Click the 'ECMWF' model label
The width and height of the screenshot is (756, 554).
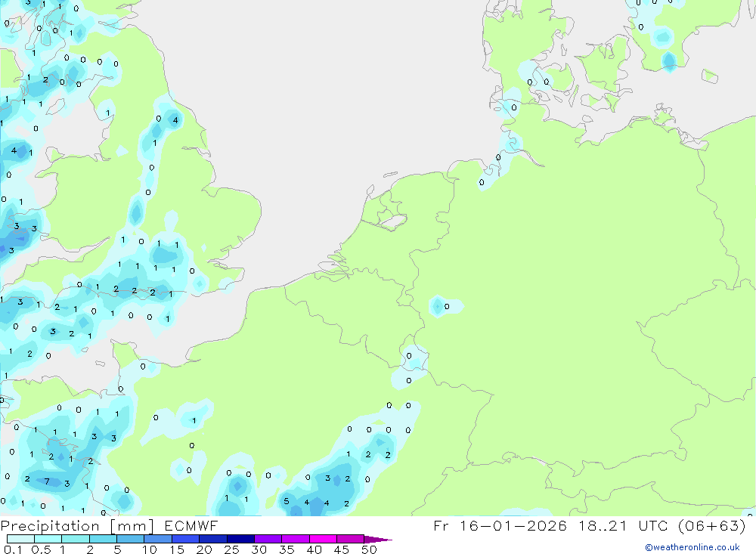191,526
